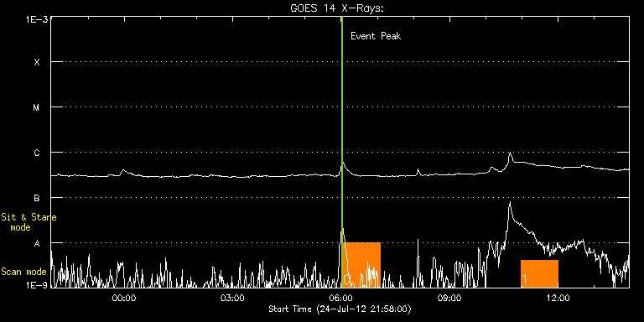Click the 09:00 time tick label
644x322 pixels.
[449, 298]
